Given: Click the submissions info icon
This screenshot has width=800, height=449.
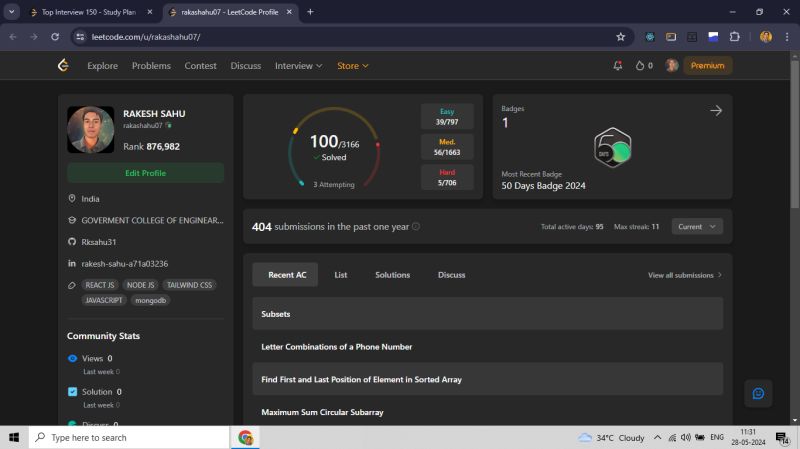Looking at the screenshot, I should coord(416,226).
